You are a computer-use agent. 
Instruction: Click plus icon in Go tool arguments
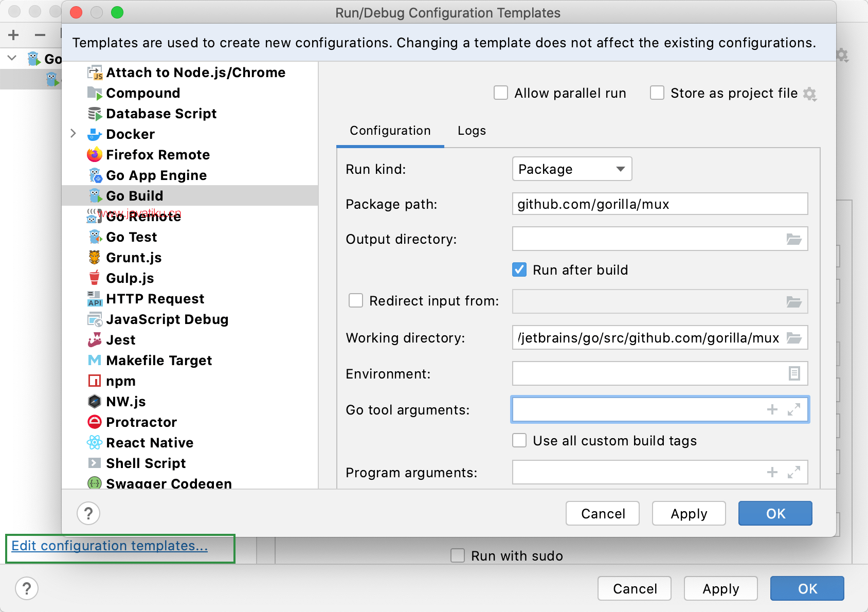772,409
